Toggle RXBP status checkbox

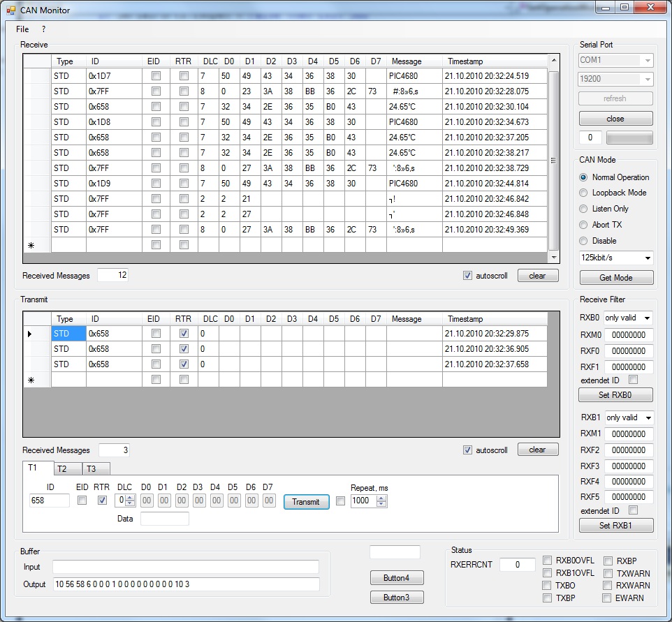(608, 561)
